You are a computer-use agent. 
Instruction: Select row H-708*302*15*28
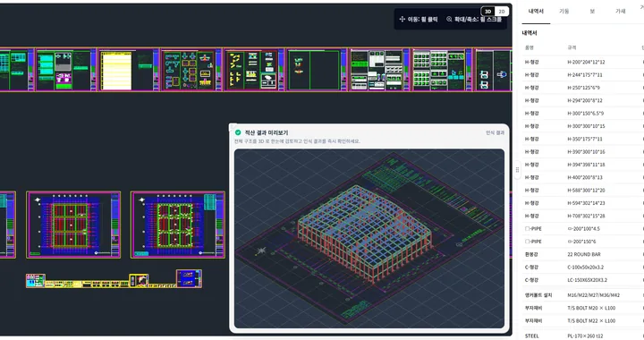click(x=583, y=216)
